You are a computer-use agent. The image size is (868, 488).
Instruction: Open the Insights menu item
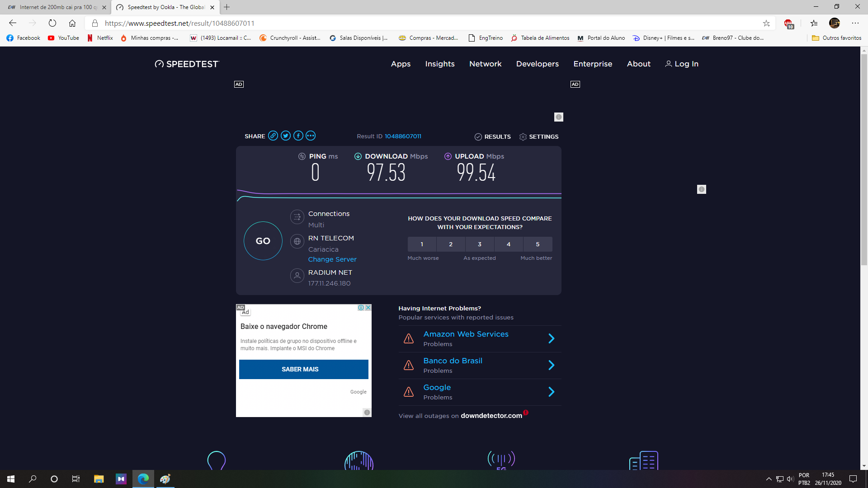(x=440, y=64)
